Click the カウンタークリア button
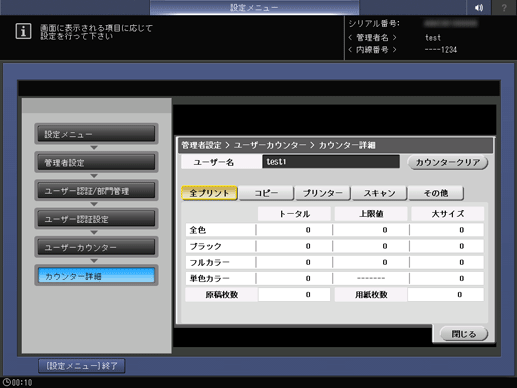 pos(448,162)
